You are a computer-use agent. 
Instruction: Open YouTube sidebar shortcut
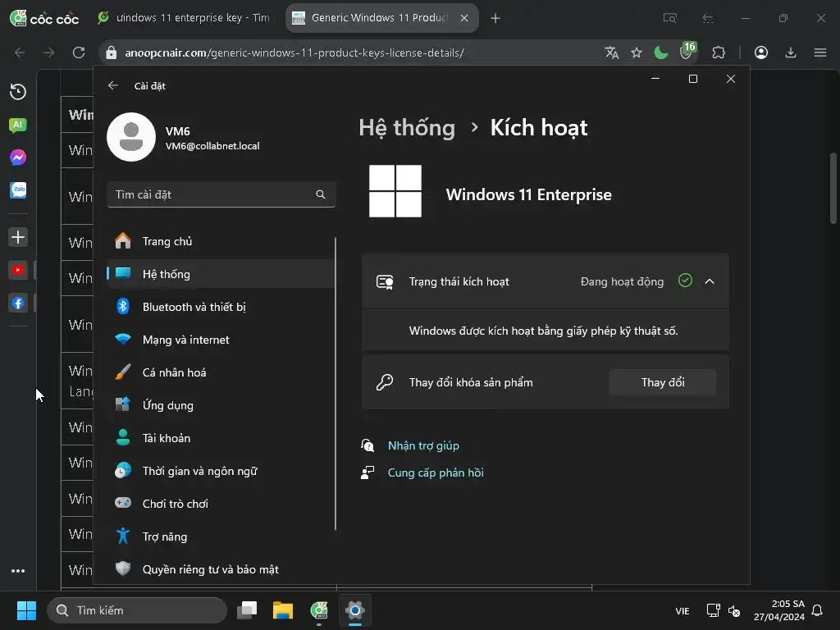click(x=18, y=270)
